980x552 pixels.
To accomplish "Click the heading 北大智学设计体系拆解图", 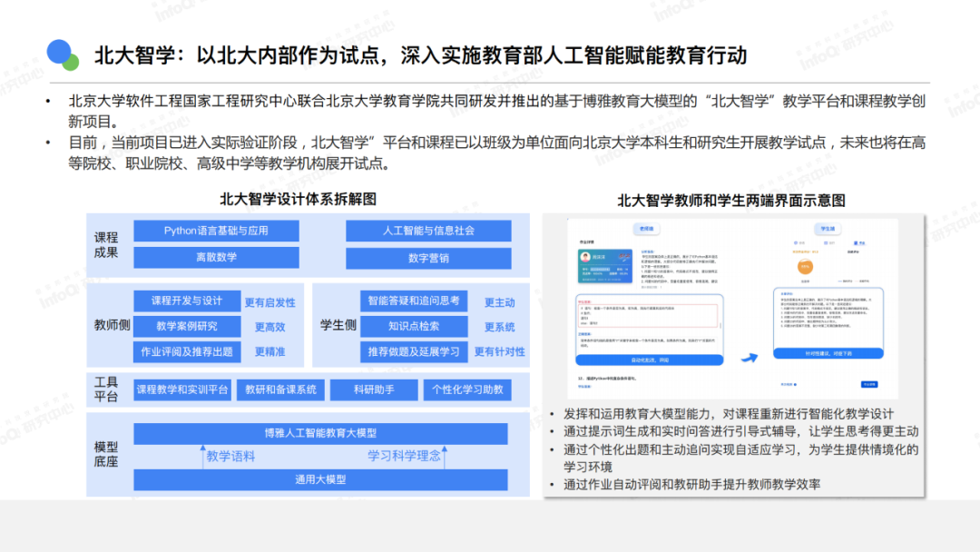I will [299, 200].
